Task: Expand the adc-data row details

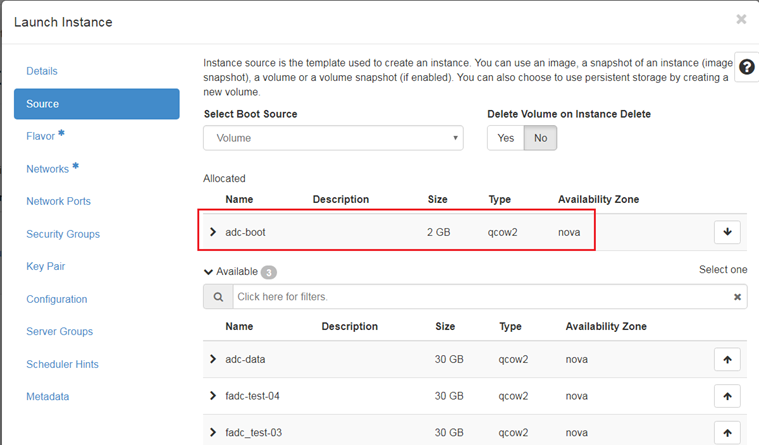Action: coord(213,358)
